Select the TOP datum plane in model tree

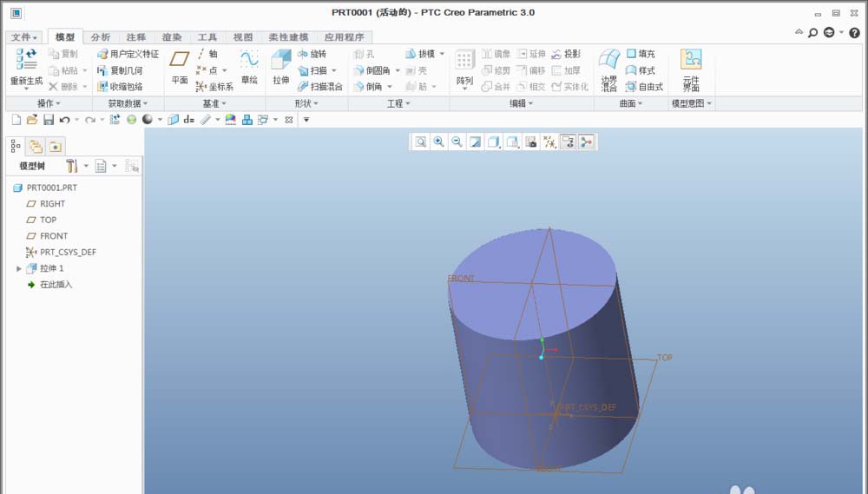41,220
